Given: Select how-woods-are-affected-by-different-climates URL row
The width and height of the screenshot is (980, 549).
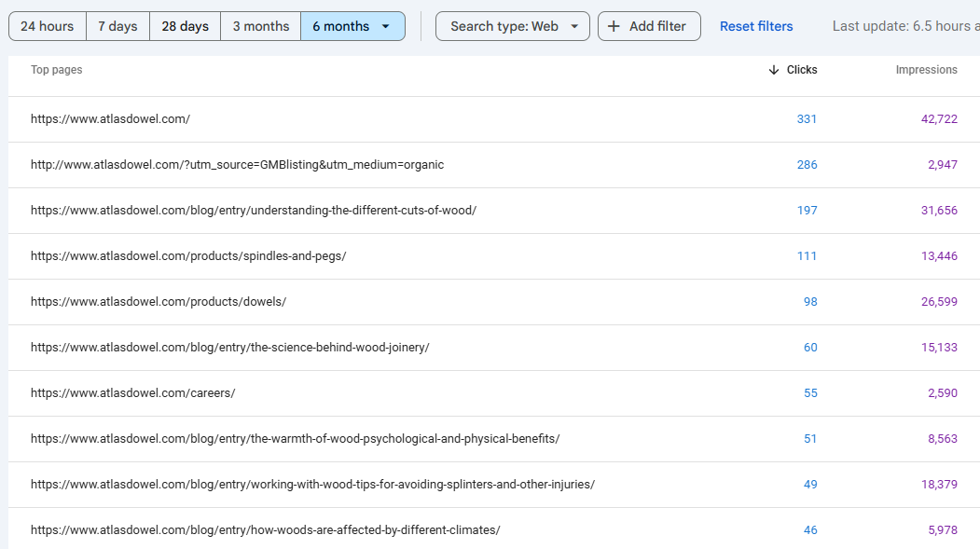Looking at the screenshot, I should click(x=494, y=529).
